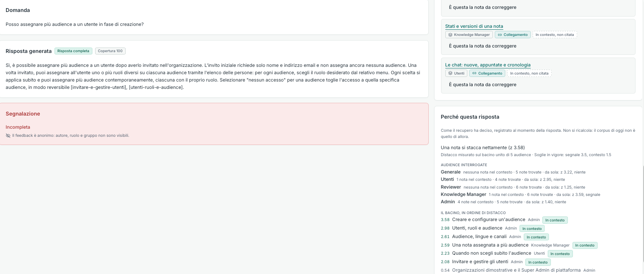Open the Stati e versioni di una nota link
Viewport: 644px width, 274px height.
tap(474, 26)
